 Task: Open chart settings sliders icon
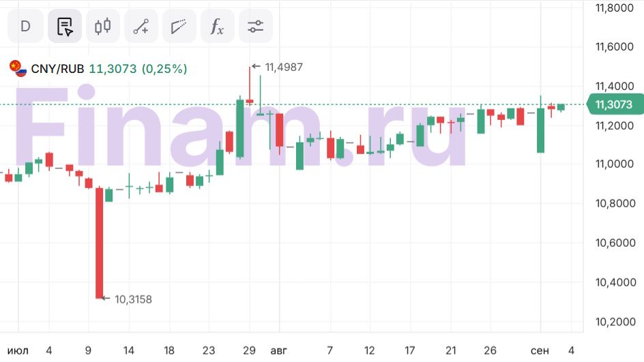255,27
